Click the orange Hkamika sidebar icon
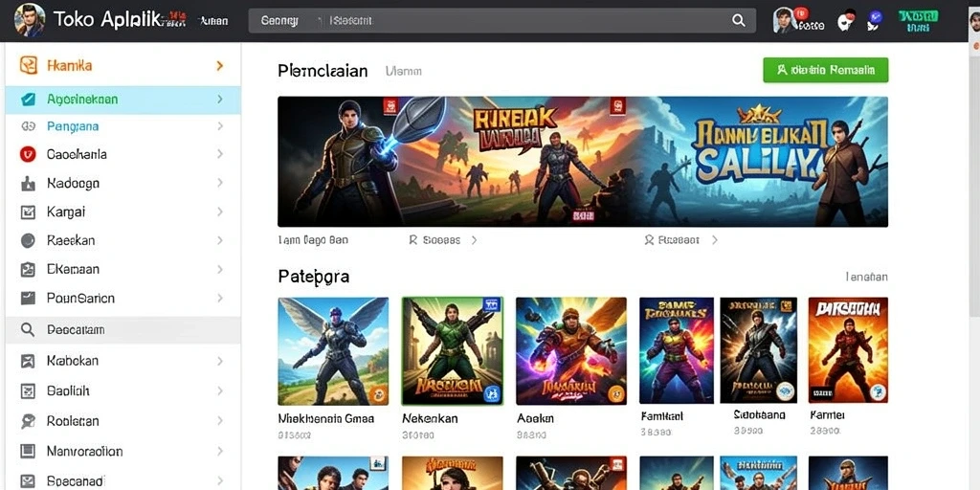 point(28,65)
